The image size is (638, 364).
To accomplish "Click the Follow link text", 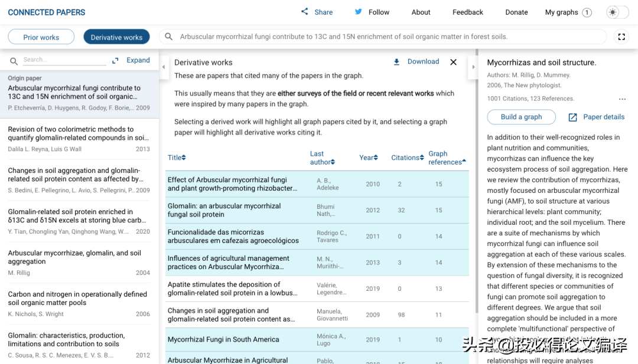I will coord(379,12).
